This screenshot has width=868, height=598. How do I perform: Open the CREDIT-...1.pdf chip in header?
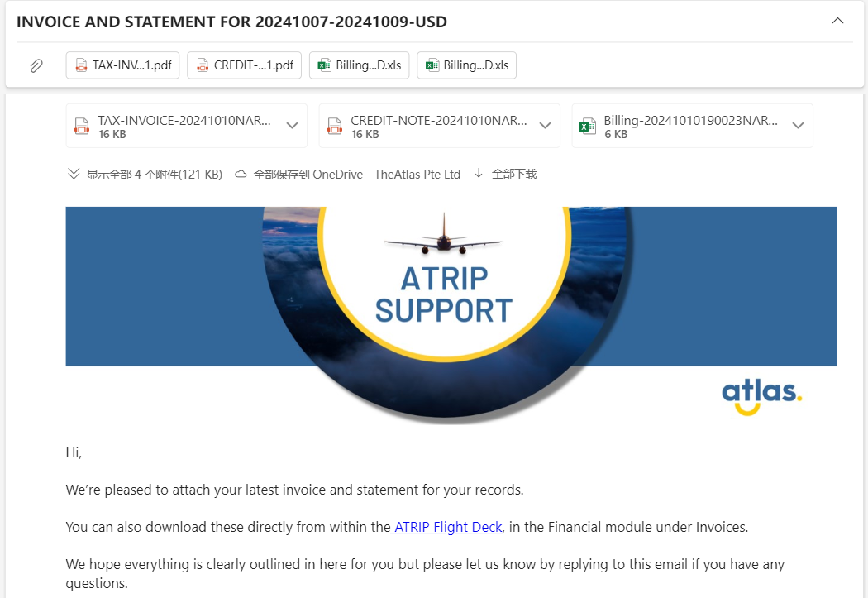(245, 65)
